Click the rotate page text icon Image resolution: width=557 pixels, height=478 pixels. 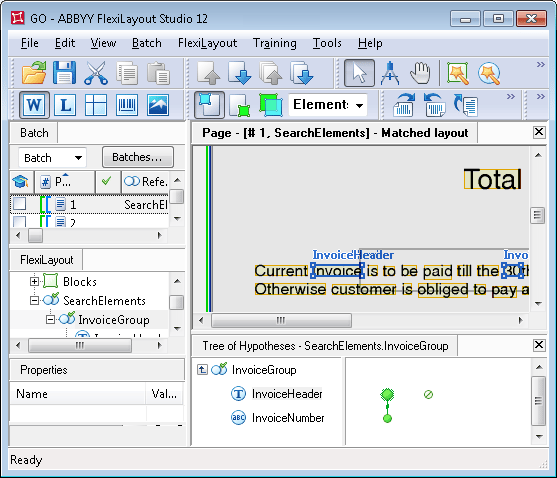click(466, 105)
